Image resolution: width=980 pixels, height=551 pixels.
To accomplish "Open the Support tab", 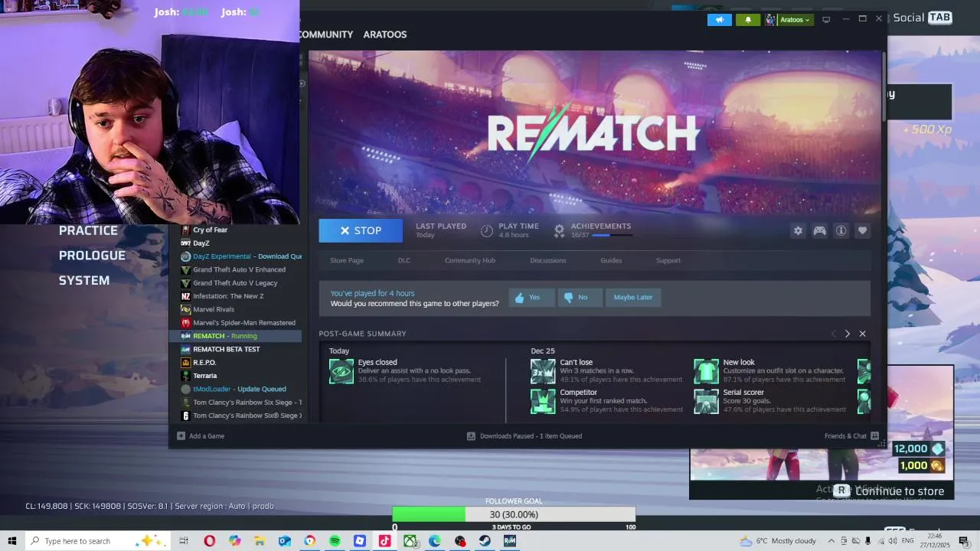I will [668, 260].
